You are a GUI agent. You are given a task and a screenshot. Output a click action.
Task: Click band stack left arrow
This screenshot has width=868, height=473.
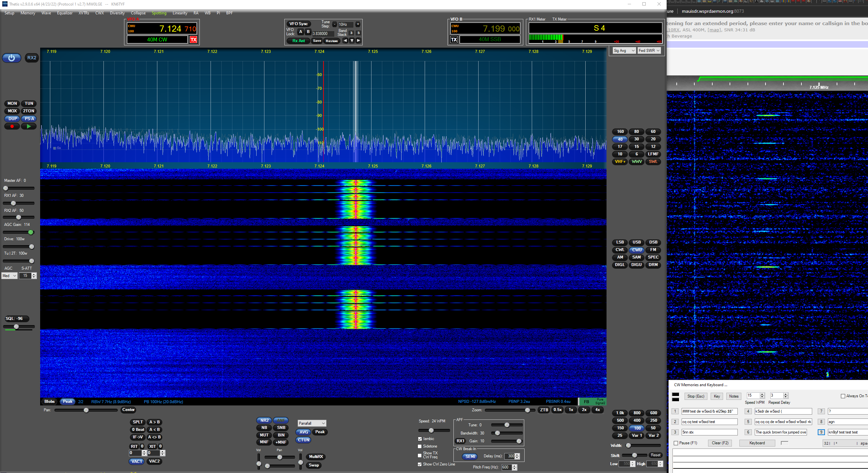point(345,41)
